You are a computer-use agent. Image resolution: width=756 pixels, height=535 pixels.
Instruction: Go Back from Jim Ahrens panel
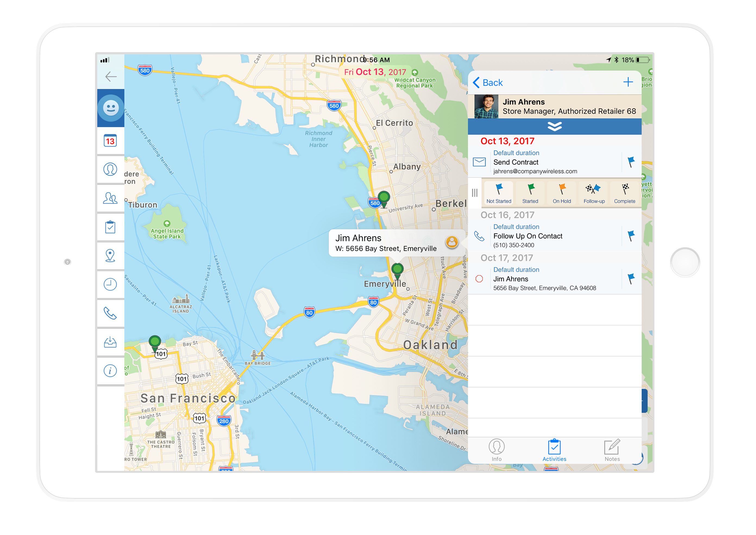tap(488, 82)
